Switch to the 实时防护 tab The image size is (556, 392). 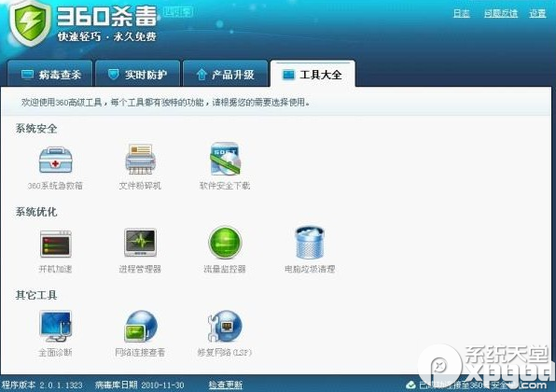138,74
